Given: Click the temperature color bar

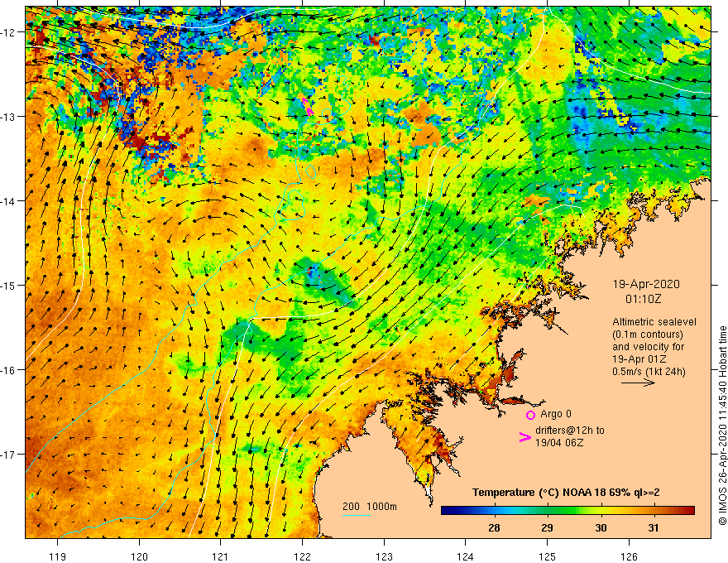Looking at the screenshot, I should 568,511.
